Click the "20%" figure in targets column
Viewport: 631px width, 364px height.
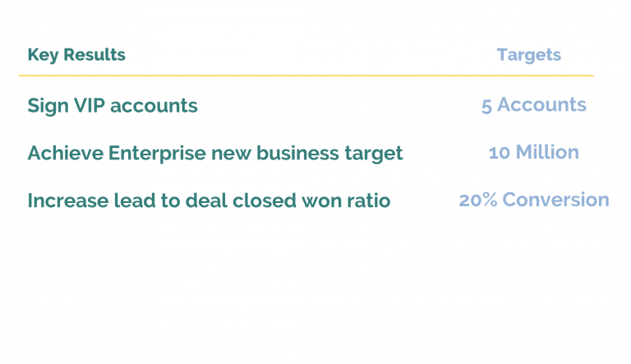[477, 200]
